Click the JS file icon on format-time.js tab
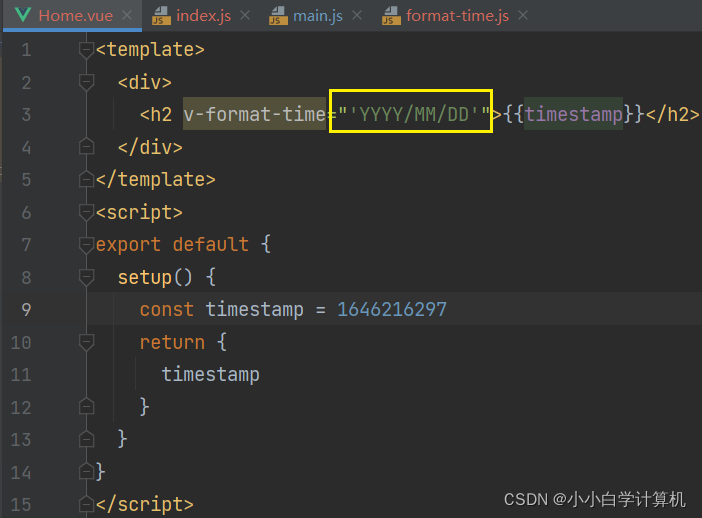This screenshot has width=702, height=518. point(391,16)
